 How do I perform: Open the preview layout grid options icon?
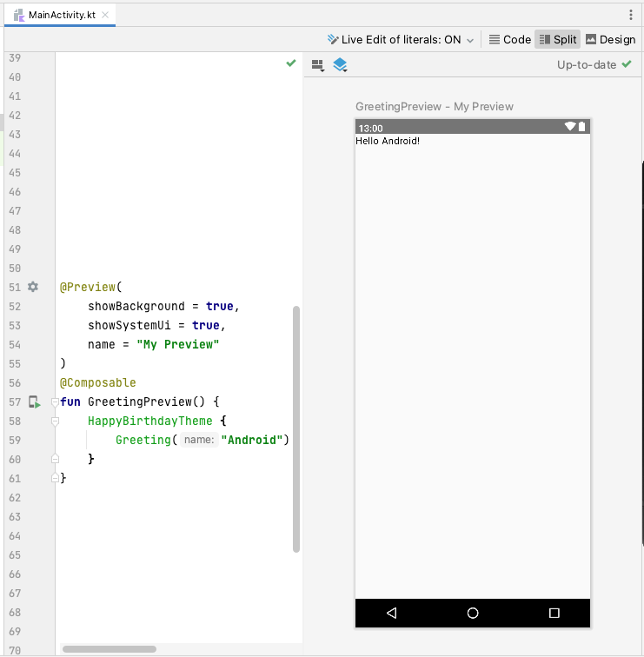pyautogui.click(x=317, y=65)
